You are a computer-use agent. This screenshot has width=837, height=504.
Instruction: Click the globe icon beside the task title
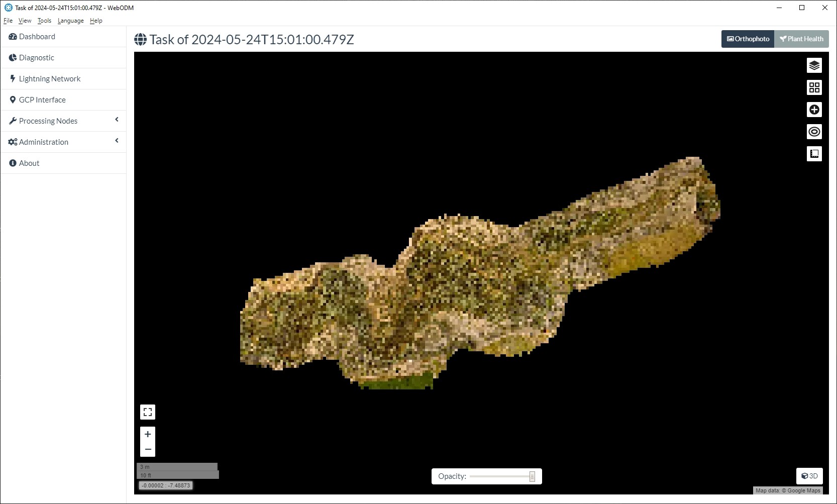pos(140,39)
